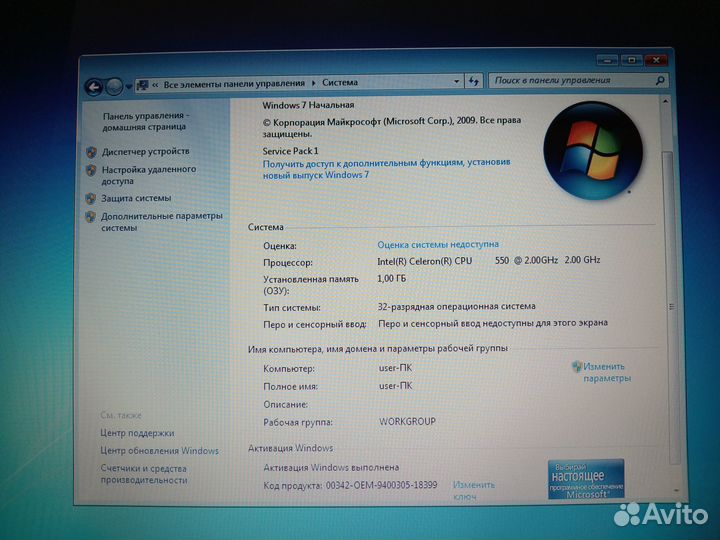
Task: Select the "Service Pack 1" text
Action: pos(290,151)
